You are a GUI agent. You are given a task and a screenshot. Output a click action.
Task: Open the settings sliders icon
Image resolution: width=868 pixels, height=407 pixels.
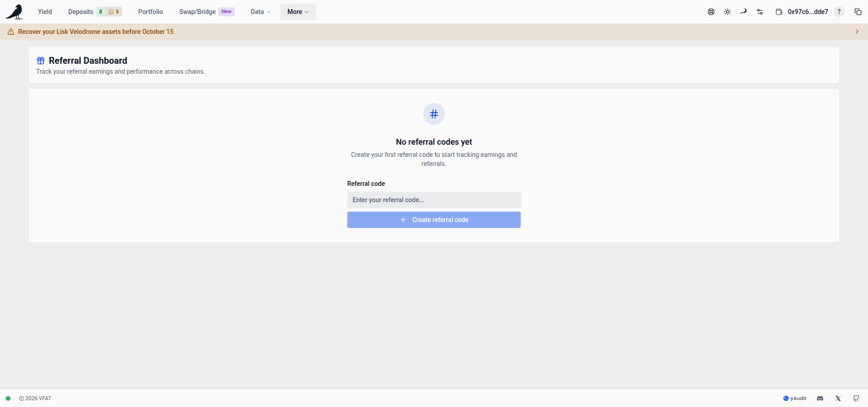(760, 12)
